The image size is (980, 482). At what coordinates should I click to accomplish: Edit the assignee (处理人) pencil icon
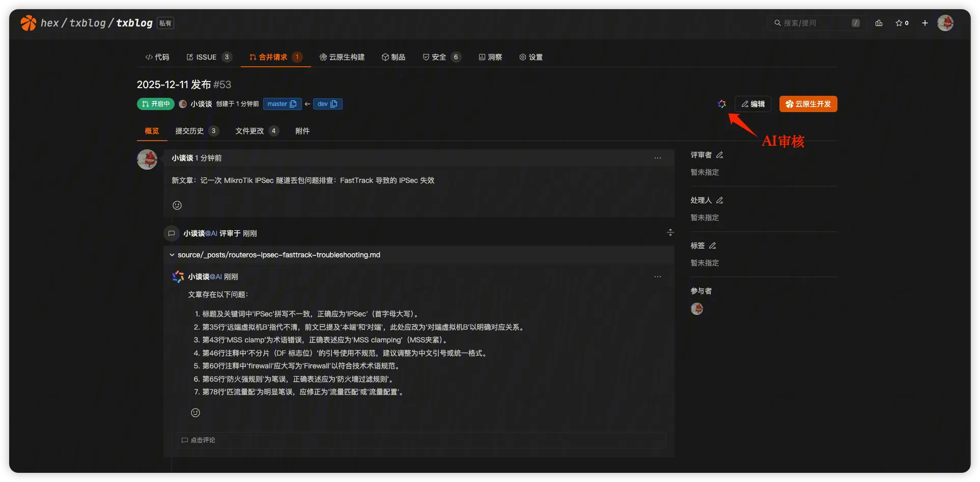pyautogui.click(x=719, y=200)
